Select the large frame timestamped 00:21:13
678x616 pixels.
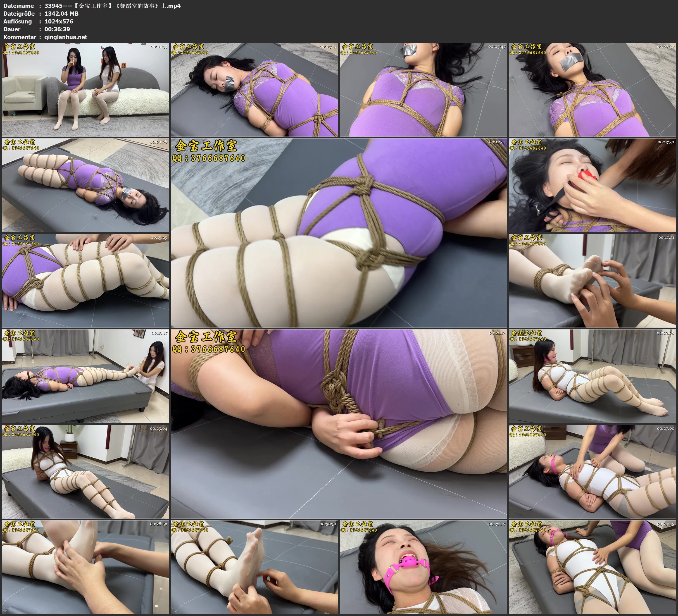339,424
